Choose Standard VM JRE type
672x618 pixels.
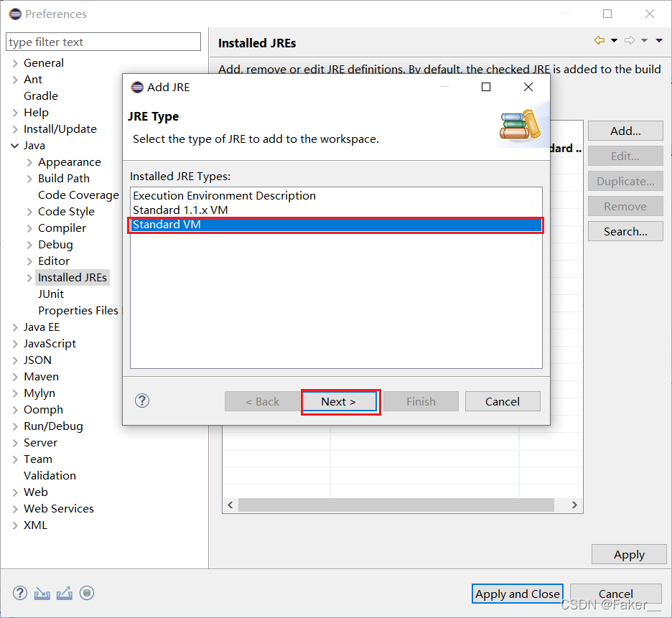[x=336, y=225]
